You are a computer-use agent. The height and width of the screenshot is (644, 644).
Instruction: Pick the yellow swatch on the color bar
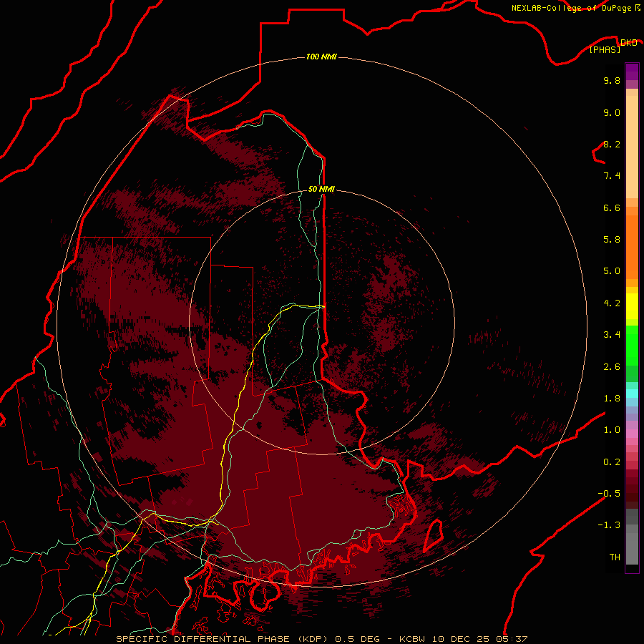632,306
